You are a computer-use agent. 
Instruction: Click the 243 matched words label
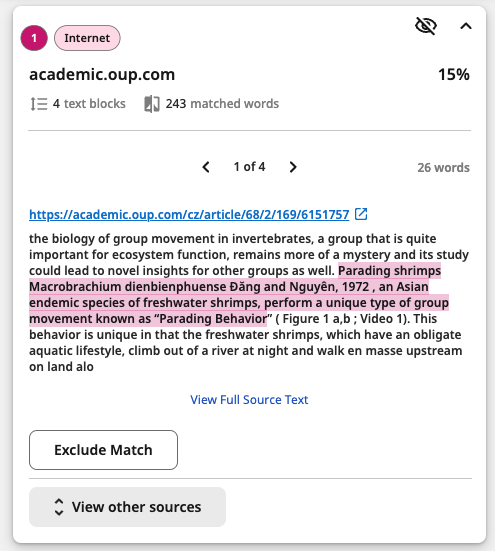tap(222, 104)
